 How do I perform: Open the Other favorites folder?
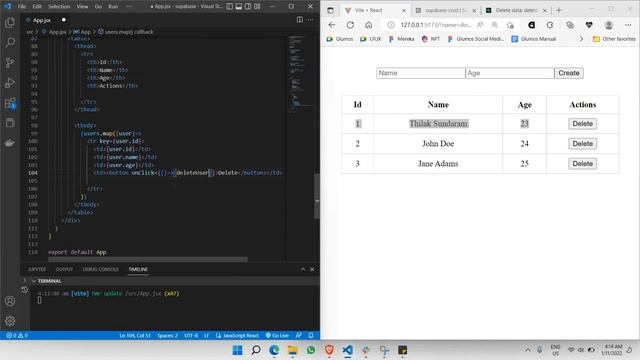614,39
